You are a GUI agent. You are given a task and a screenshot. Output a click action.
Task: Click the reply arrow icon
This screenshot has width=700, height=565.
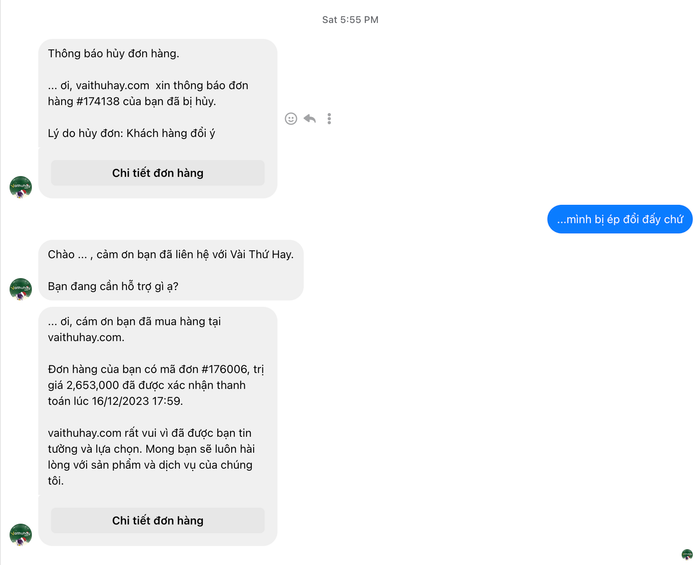point(310,119)
